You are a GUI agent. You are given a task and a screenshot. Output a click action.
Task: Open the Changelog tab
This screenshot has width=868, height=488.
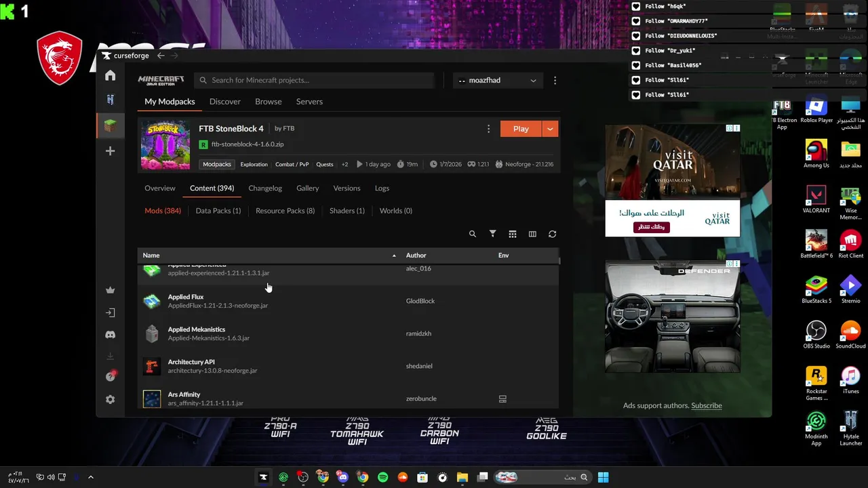pyautogui.click(x=265, y=188)
